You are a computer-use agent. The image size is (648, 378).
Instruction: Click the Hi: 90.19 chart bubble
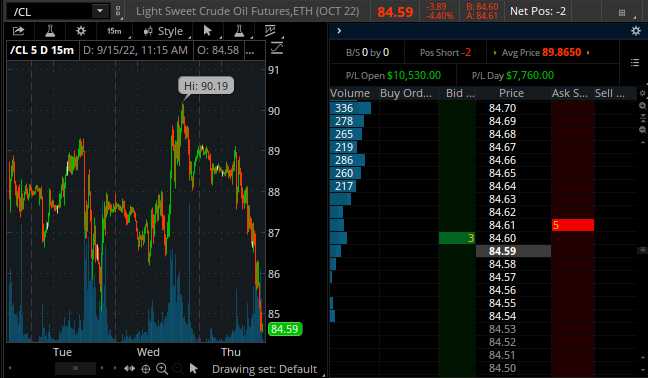pos(206,86)
